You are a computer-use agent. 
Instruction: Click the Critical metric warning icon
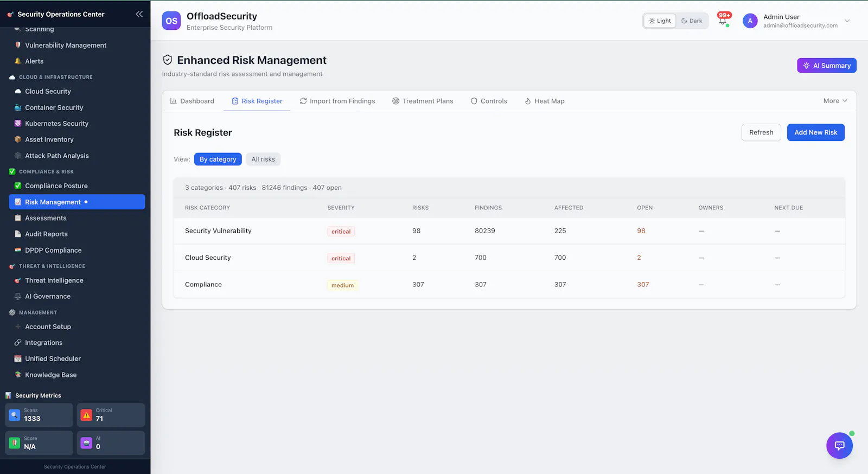(86, 415)
